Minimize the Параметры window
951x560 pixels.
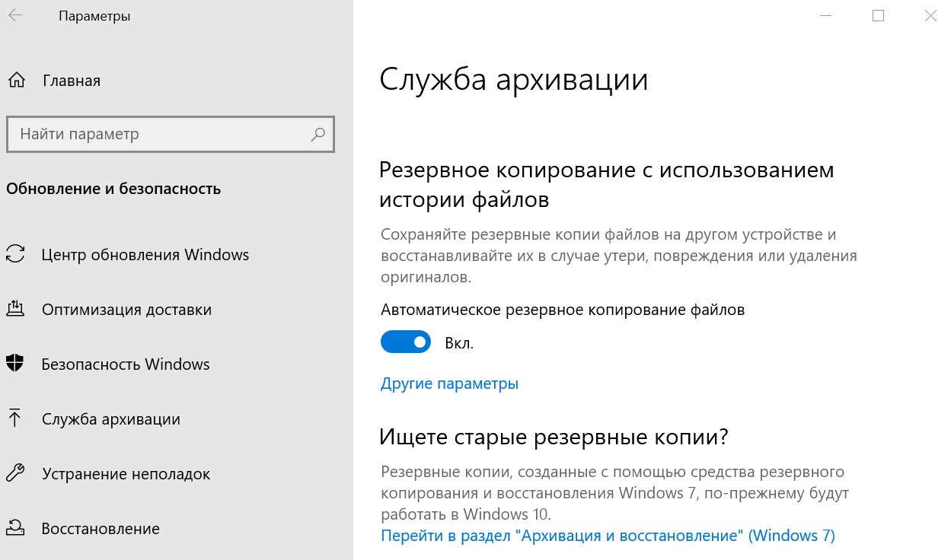826,15
